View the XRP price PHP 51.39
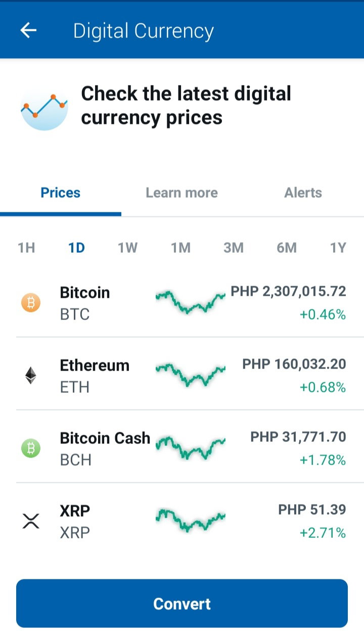Image resolution: width=364 pixels, height=639 pixels. (x=312, y=510)
